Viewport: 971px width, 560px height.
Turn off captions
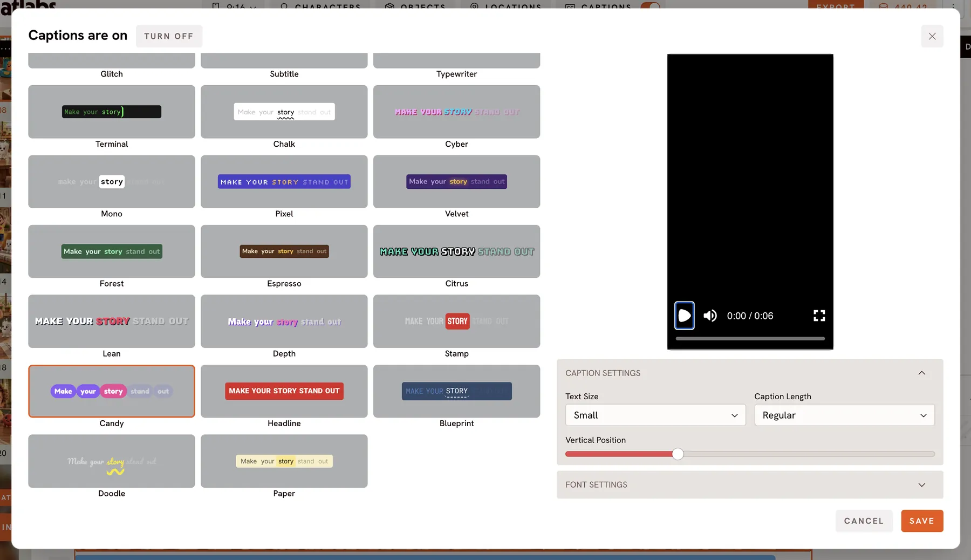(168, 36)
